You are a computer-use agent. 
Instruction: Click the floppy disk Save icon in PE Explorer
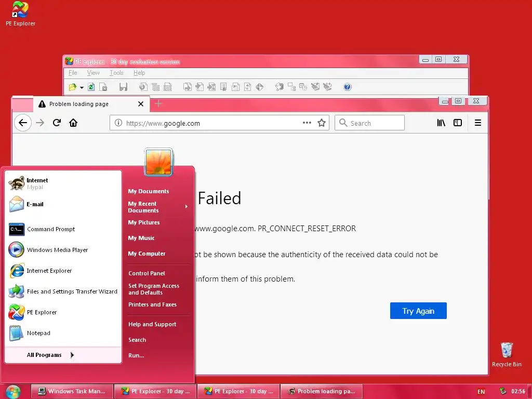point(123,87)
